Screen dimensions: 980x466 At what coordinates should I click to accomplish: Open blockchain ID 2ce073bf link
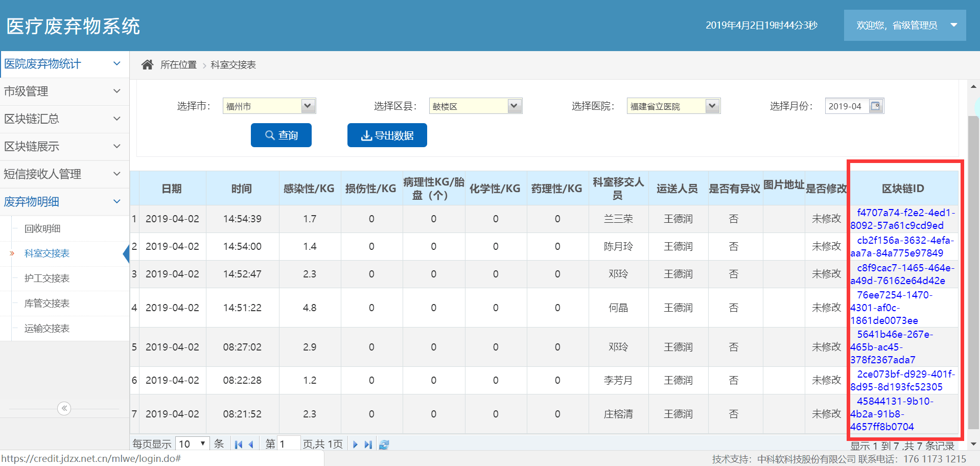[x=902, y=381]
